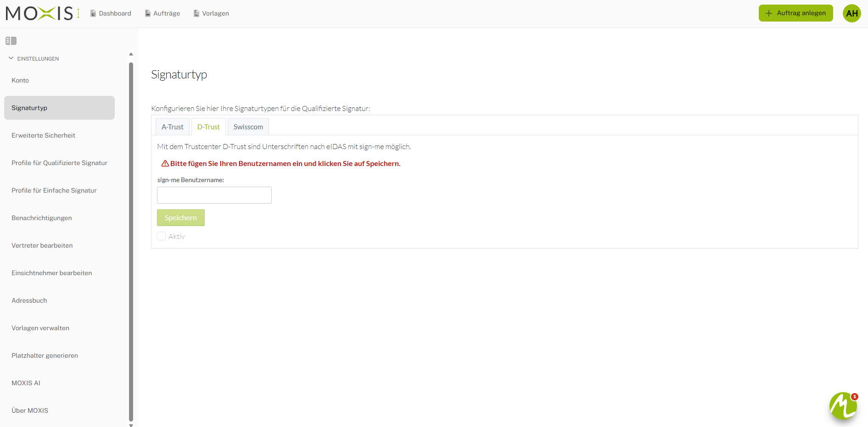This screenshot has height=427, width=868.
Task: Click the MOXIS logo
Action: (x=43, y=13)
